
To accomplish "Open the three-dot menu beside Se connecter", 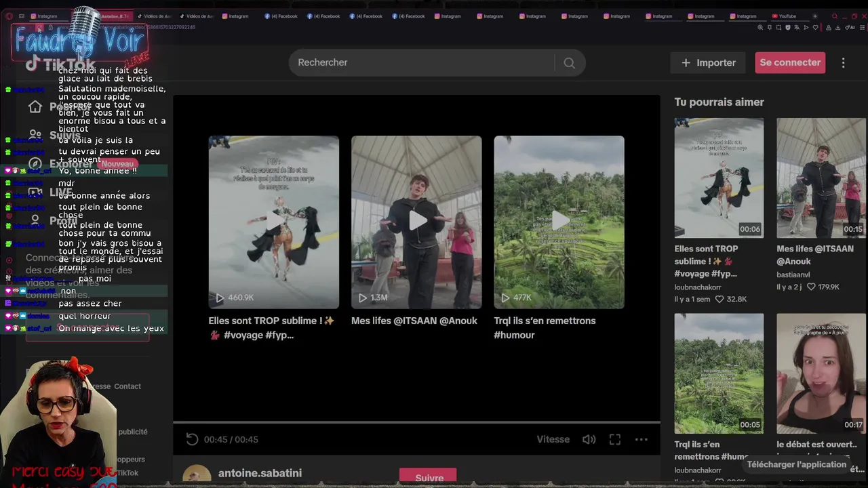I will [843, 62].
